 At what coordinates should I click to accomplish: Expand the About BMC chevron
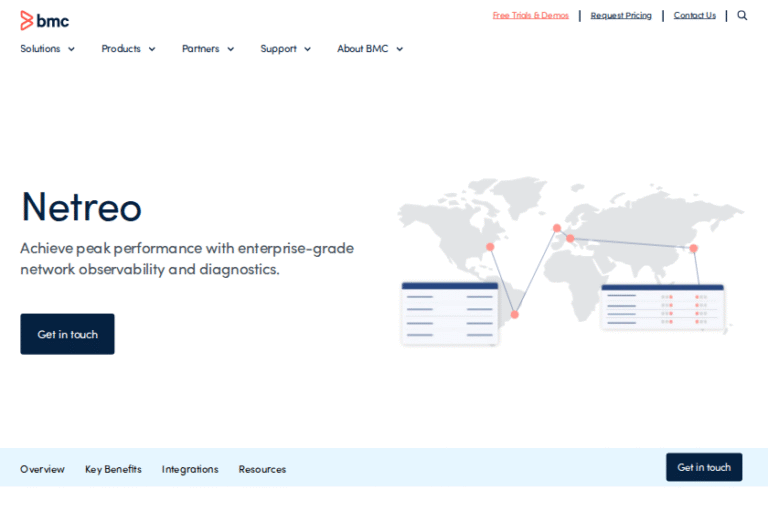(400, 49)
